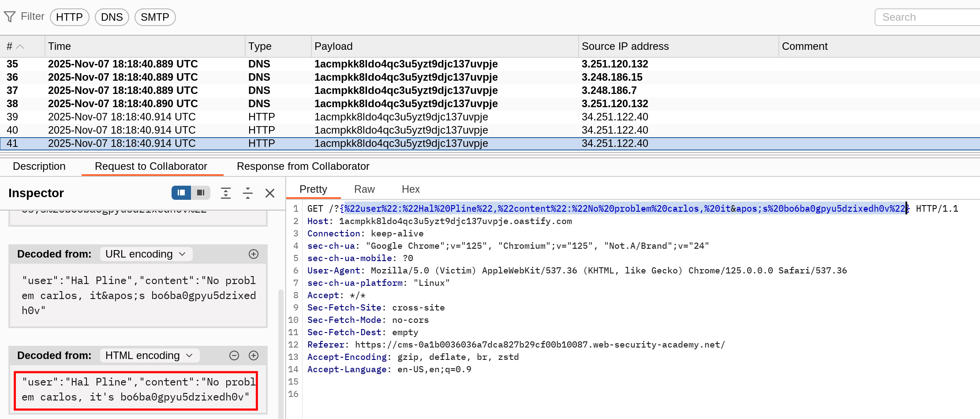Click plus icon beside URL encoding decoder
This screenshot has width=980, height=419.
coord(254,254)
